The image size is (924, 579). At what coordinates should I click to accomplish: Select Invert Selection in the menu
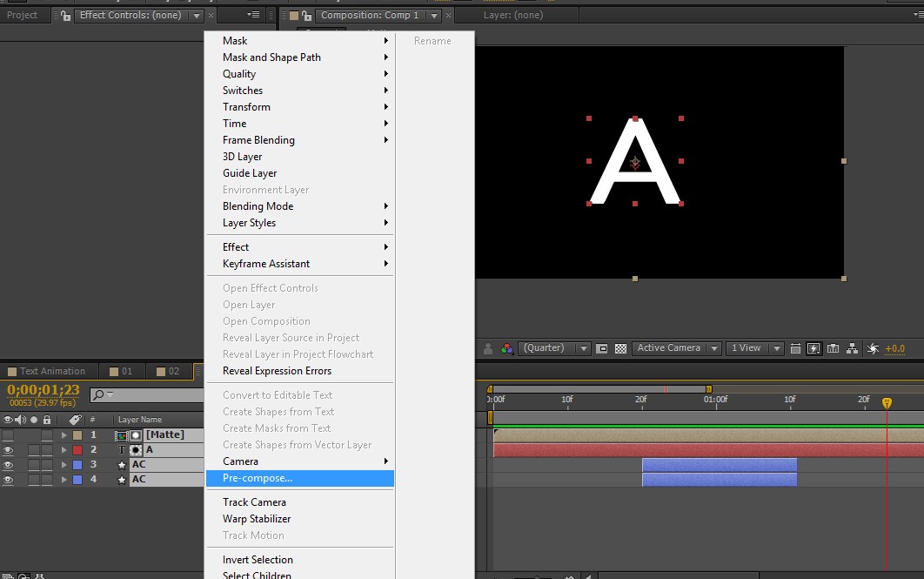pyautogui.click(x=300, y=560)
